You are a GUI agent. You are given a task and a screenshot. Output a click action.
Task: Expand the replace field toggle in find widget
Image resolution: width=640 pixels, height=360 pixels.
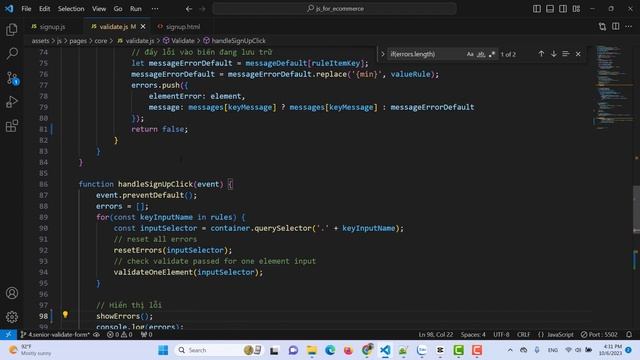click(382, 54)
